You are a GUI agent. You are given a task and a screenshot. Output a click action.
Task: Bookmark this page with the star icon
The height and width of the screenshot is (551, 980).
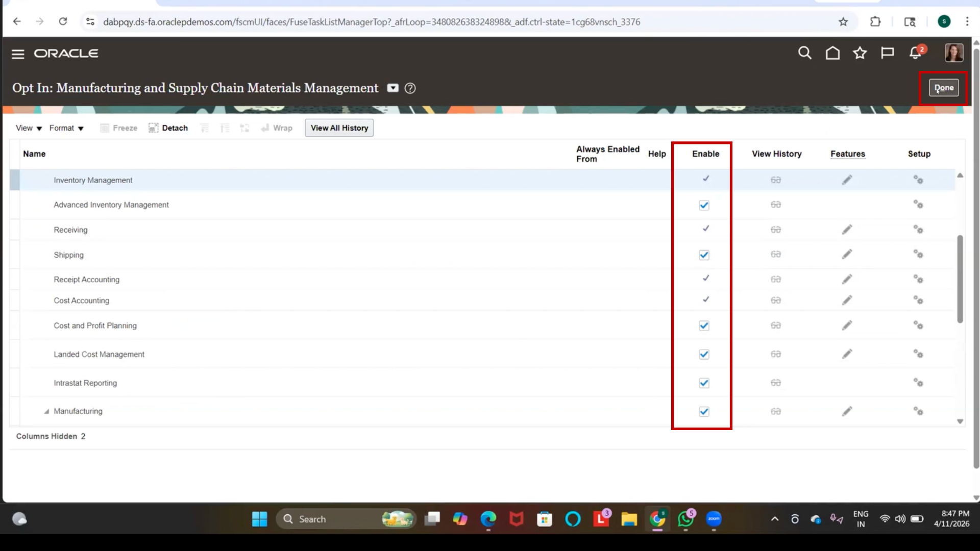pyautogui.click(x=843, y=21)
